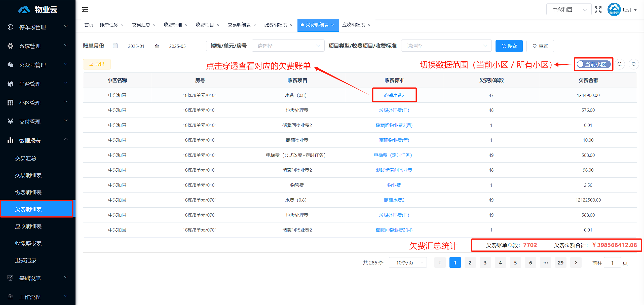Close the 收费项目 tab
Viewport: 644px width, 305px height.
pos(218,25)
